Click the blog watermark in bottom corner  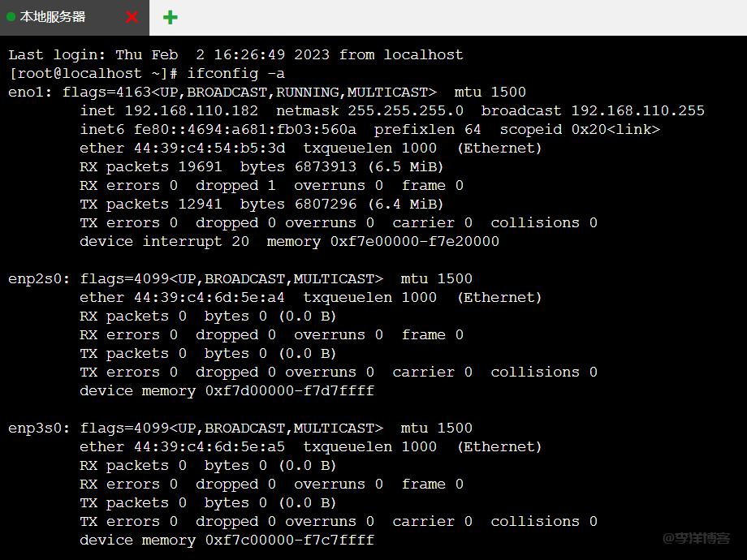[x=696, y=538]
